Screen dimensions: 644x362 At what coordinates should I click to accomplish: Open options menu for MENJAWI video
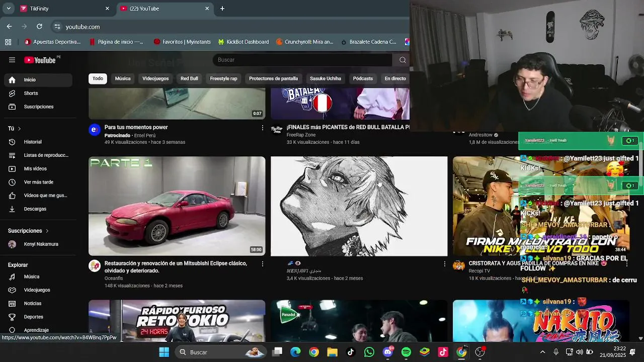(444, 263)
